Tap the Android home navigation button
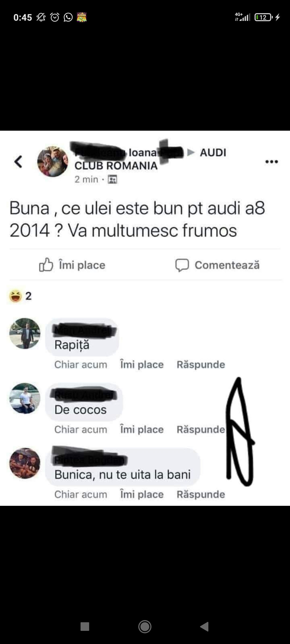The height and width of the screenshot is (644, 290). pyautogui.click(x=145, y=627)
